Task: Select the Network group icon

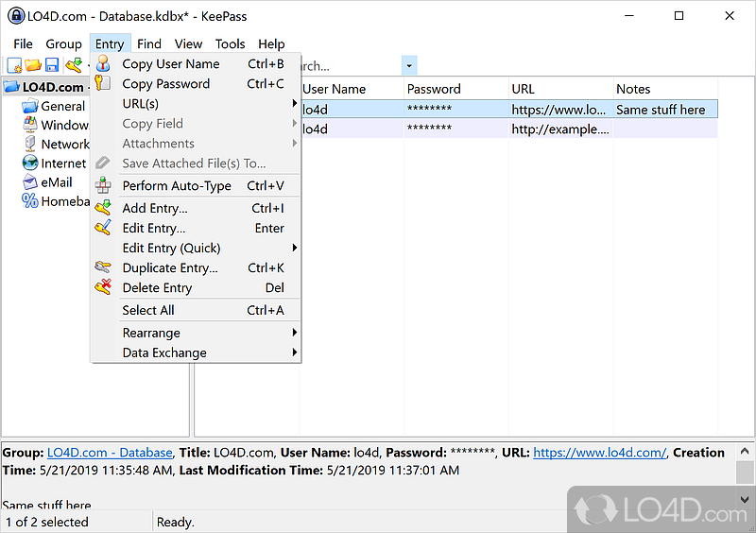Action: pos(29,145)
